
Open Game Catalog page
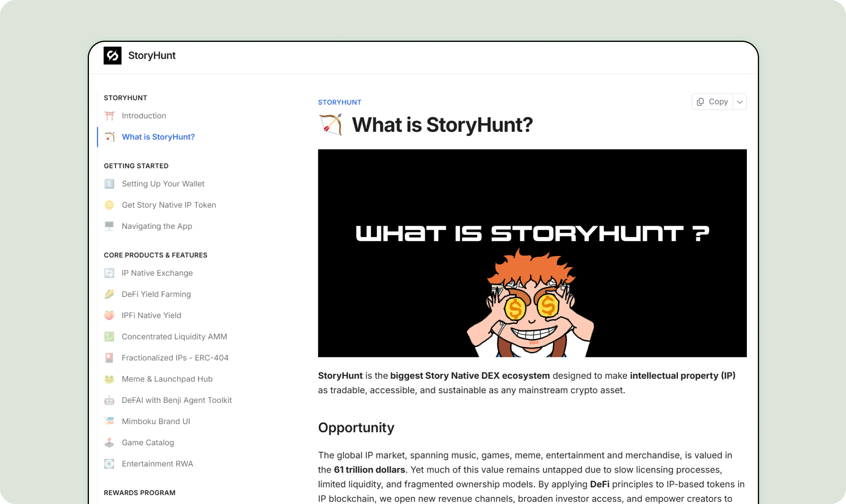(148, 442)
